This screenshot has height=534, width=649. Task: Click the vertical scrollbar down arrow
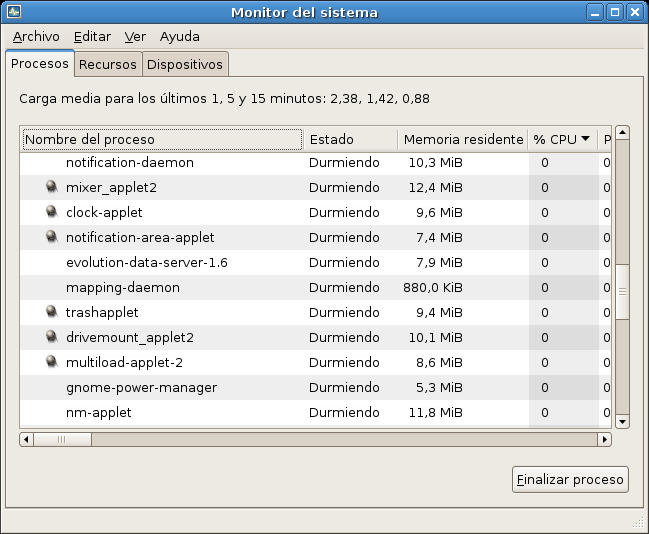tap(622, 422)
